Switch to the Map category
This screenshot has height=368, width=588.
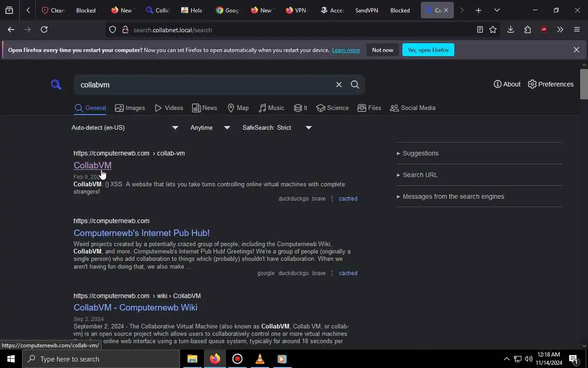[238, 108]
